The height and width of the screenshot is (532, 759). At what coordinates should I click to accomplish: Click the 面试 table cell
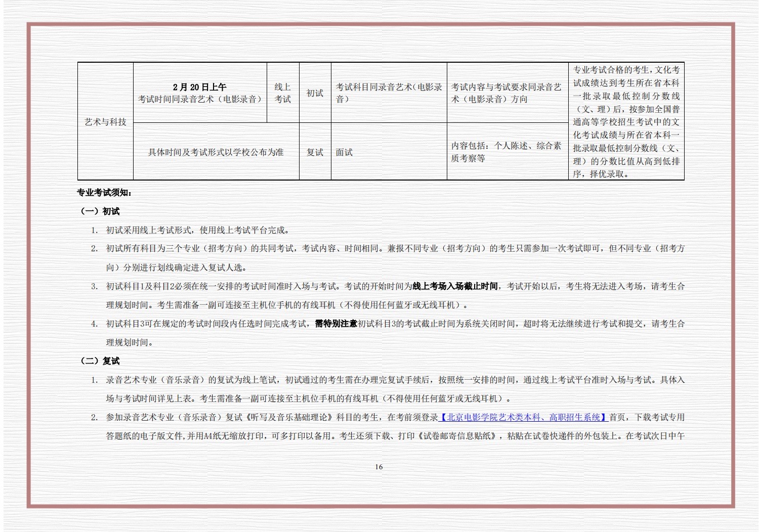(344, 152)
